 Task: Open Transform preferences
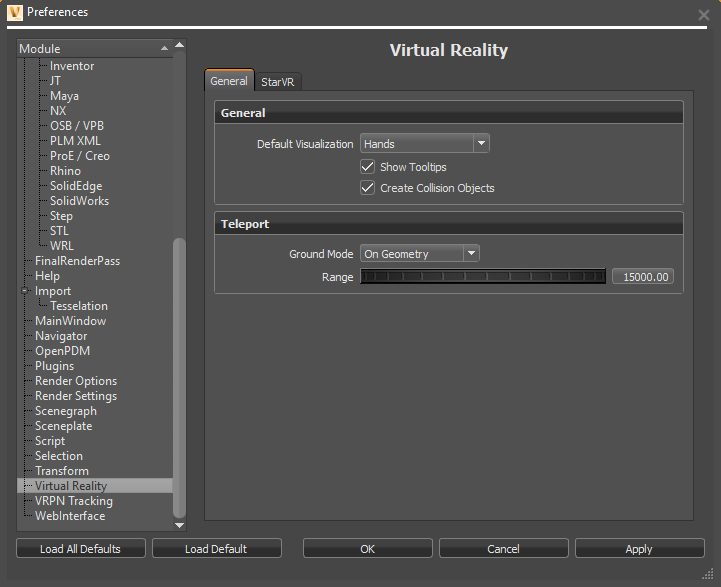tap(62, 471)
